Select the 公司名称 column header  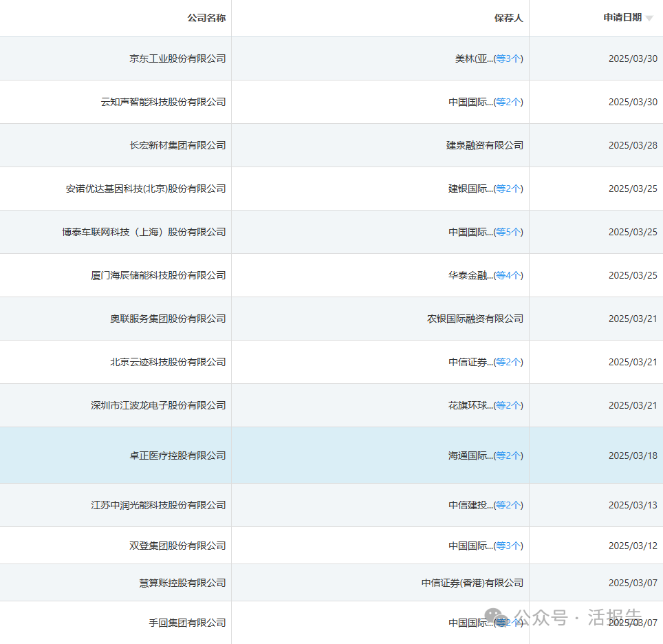206,18
